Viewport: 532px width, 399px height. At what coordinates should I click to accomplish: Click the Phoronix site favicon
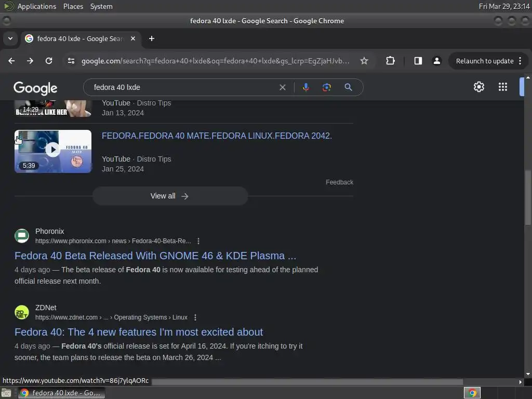[22, 236]
